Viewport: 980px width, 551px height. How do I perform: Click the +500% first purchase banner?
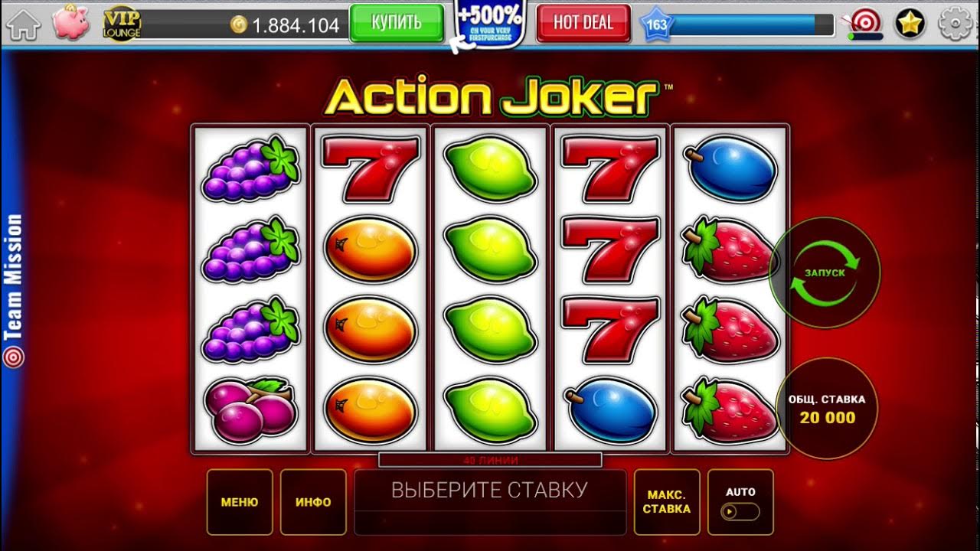pyautogui.click(x=489, y=24)
